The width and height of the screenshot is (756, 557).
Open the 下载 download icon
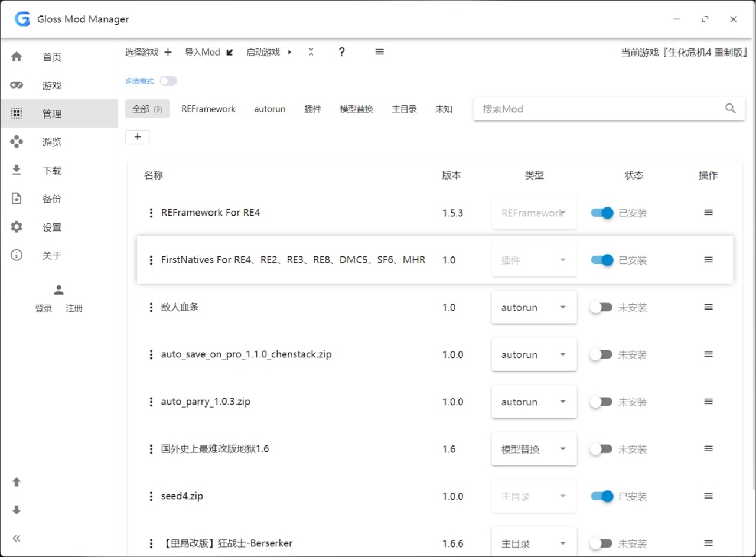(17, 170)
